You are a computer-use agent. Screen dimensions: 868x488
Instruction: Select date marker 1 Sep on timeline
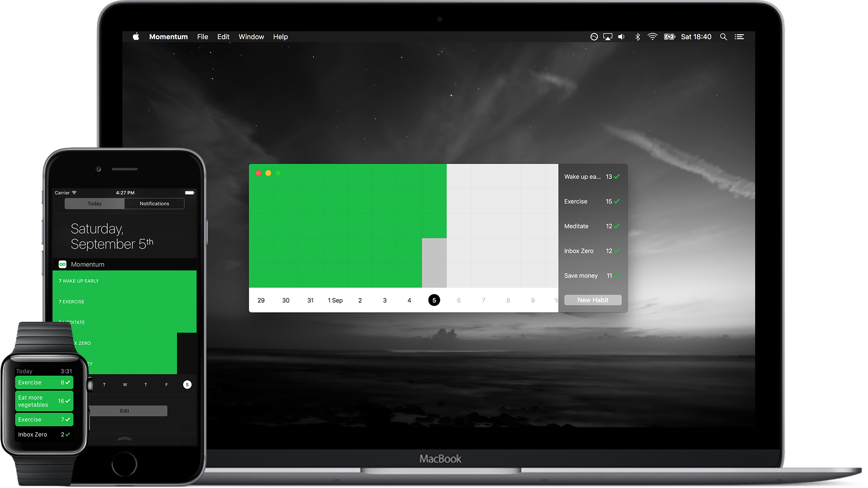point(335,300)
